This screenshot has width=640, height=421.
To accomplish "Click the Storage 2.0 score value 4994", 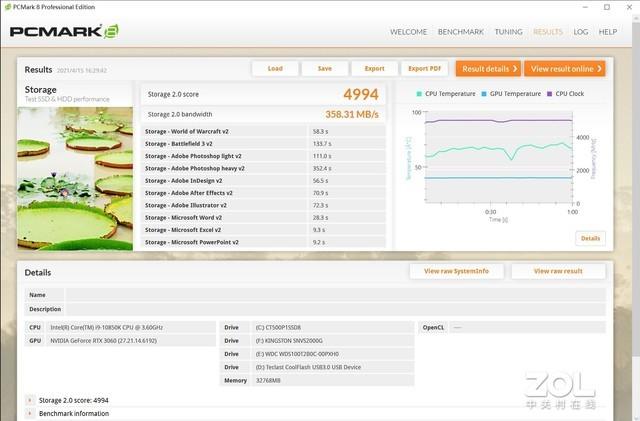I will [x=361, y=94].
